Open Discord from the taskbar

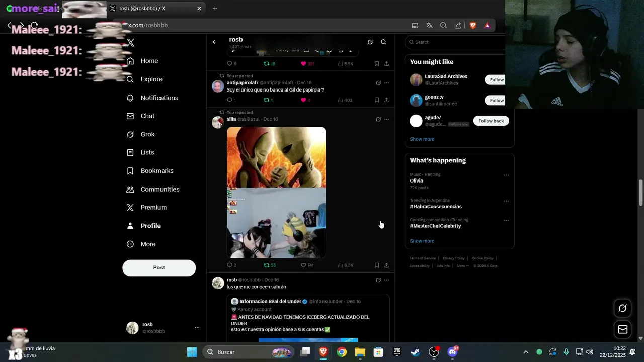tap(452, 352)
